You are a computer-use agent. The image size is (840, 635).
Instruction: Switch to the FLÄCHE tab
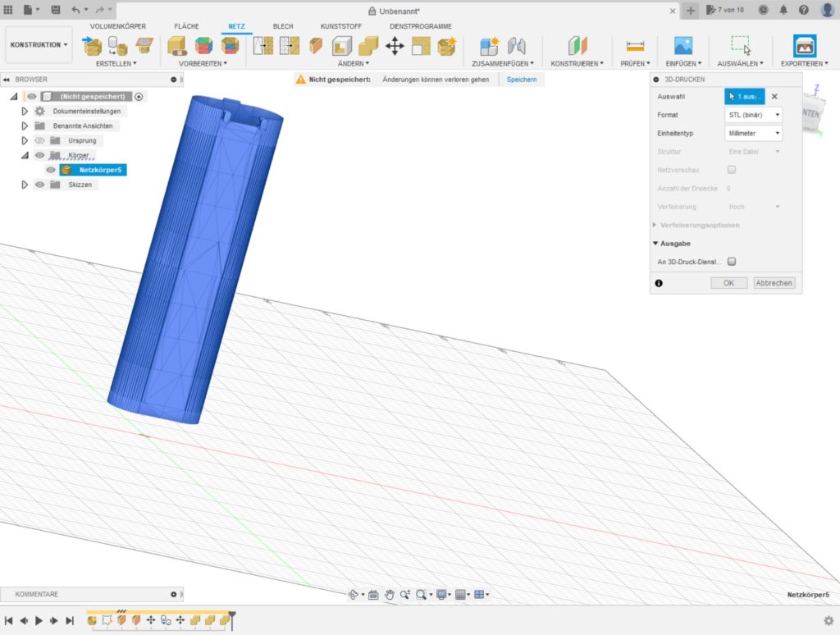click(186, 26)
